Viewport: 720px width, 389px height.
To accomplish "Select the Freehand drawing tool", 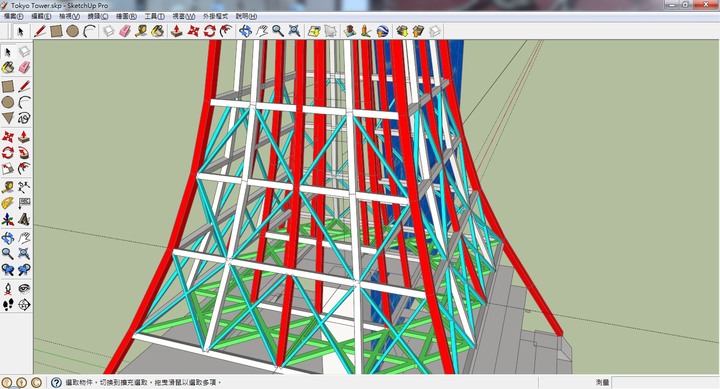I will click(x=24, y=118).
